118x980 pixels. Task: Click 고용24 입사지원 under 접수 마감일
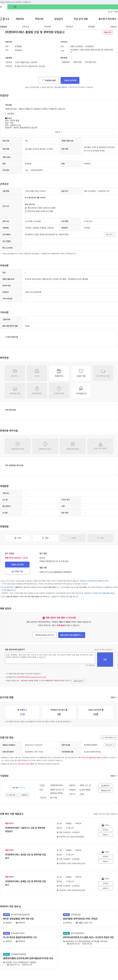pyautogui.click(x=17, y=565)
